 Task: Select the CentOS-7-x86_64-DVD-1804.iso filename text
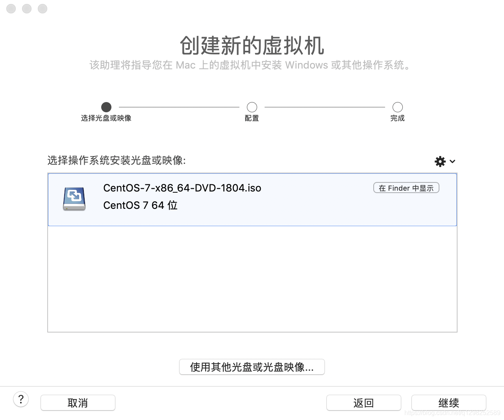(x=182, y=188)
